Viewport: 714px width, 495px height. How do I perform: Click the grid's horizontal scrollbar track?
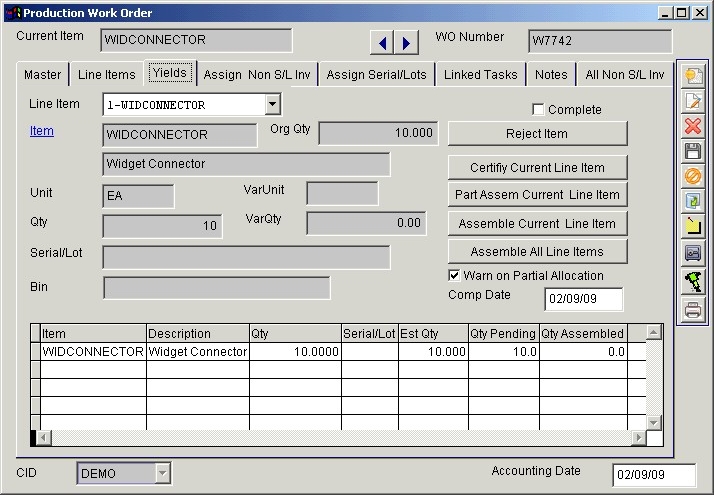[340, 438]
